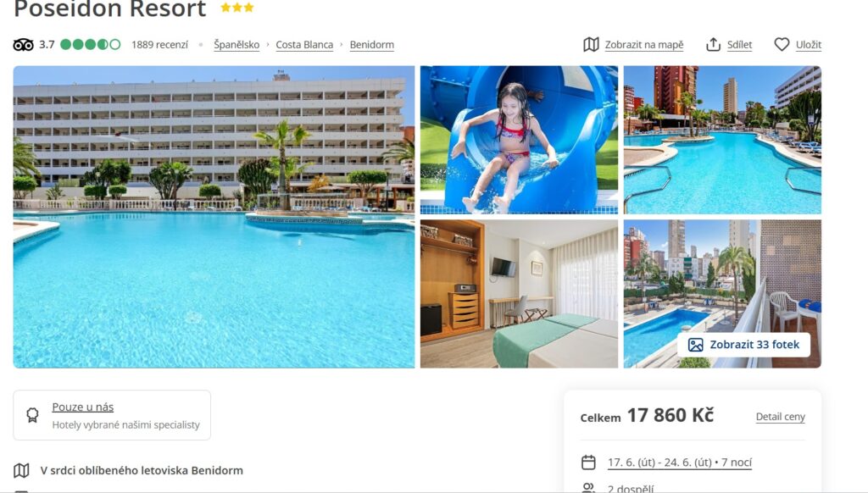Image resolution: width=868 pixels, height=493 pixels.
Task: Click the share icon next to Sdílet
Action: (x=713, y=44)
